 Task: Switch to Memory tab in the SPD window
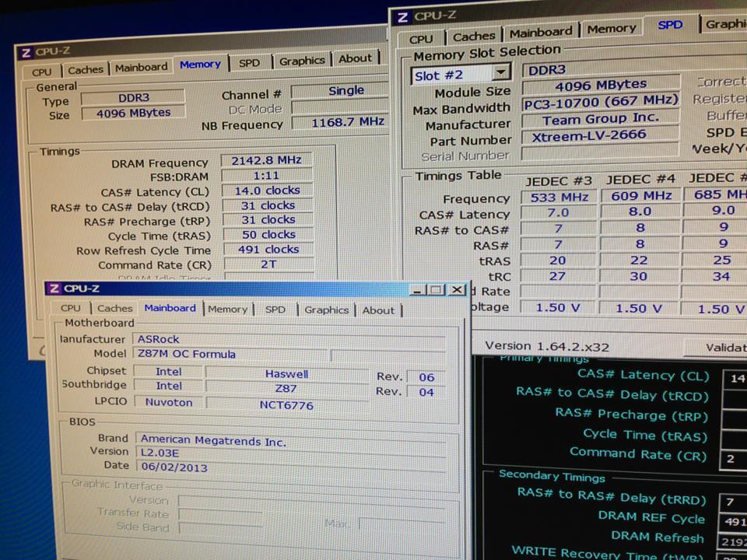coord(611,29)
